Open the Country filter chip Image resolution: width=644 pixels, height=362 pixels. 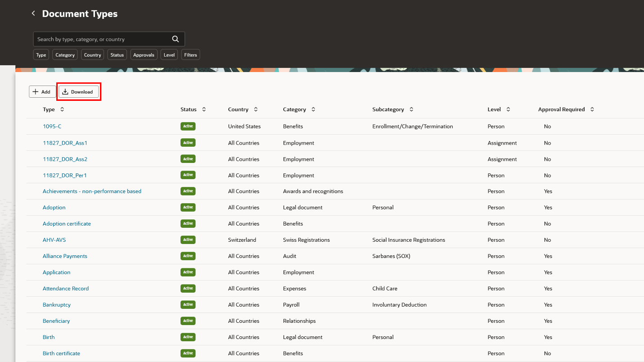pos(92,55)
